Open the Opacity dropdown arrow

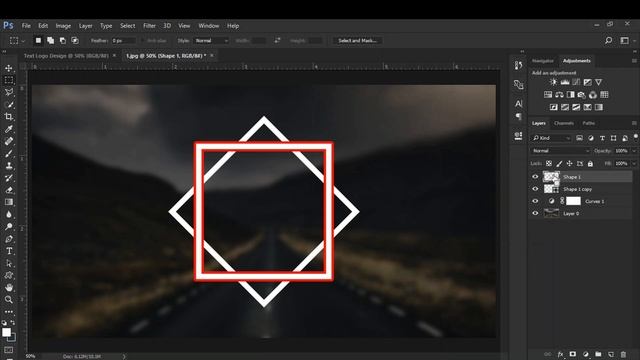634,151
